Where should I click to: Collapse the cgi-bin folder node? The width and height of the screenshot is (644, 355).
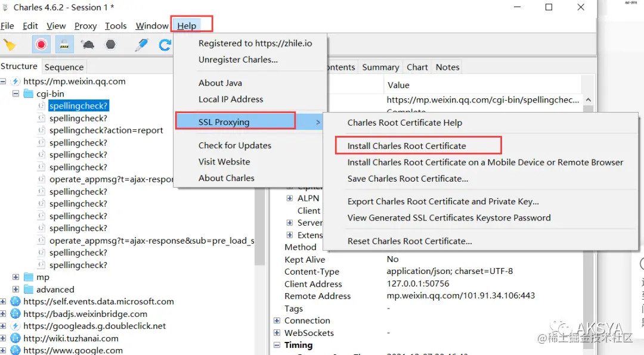[16, 94]
